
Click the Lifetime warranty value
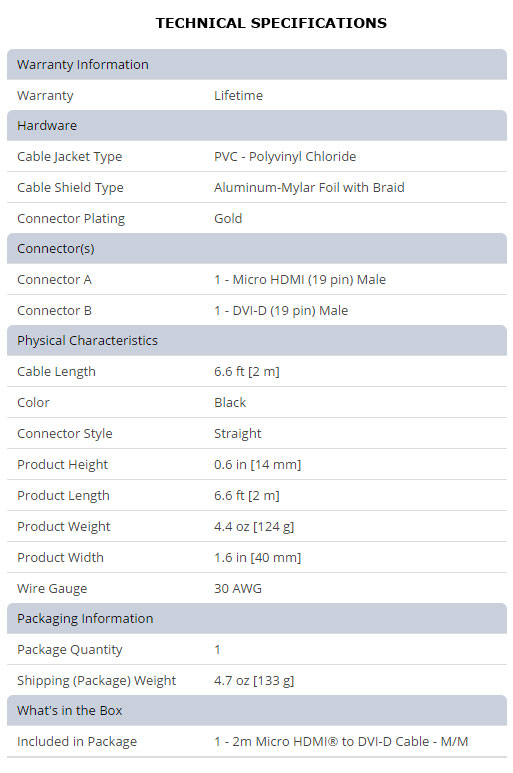(239, 95)
